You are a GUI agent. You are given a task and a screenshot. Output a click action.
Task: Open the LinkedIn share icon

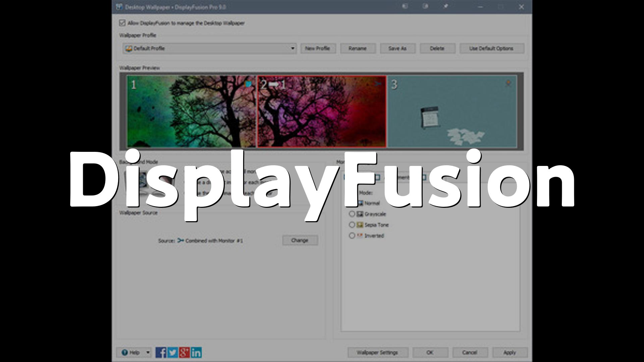coord(196,352)
